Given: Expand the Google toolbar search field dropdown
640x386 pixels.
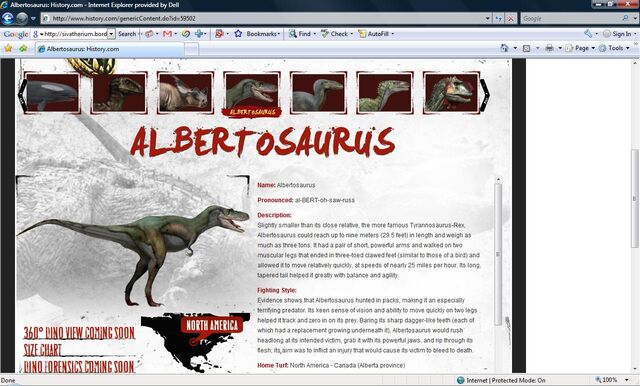Looking at the screenshot, I should pyautogui.click(x=111, y=34).
